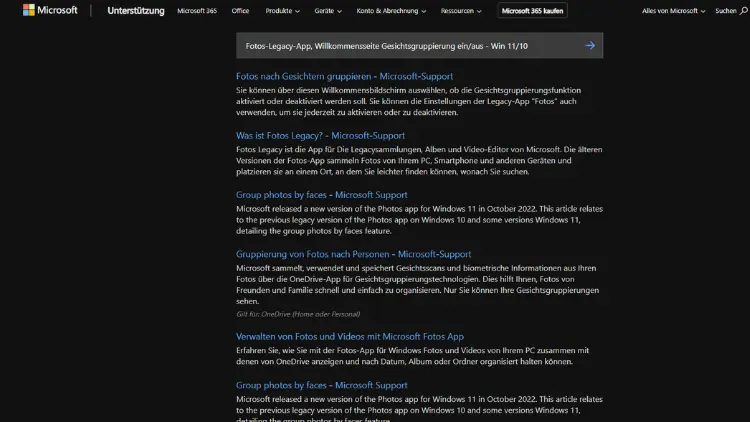The width and height of the screenshot is (750, 422).
Task: Click the Suchen label in the header
Action: (x=726, y=11)
